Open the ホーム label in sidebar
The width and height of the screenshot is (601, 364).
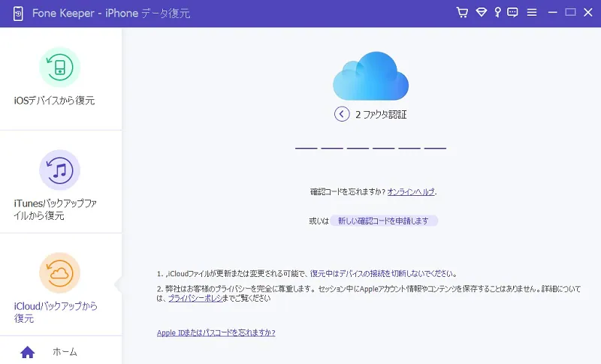65,352
